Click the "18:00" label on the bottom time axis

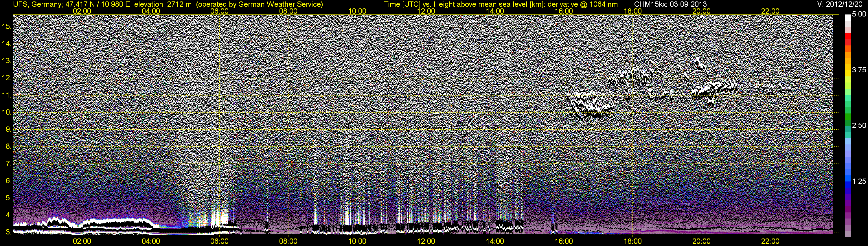click(632, 242)
